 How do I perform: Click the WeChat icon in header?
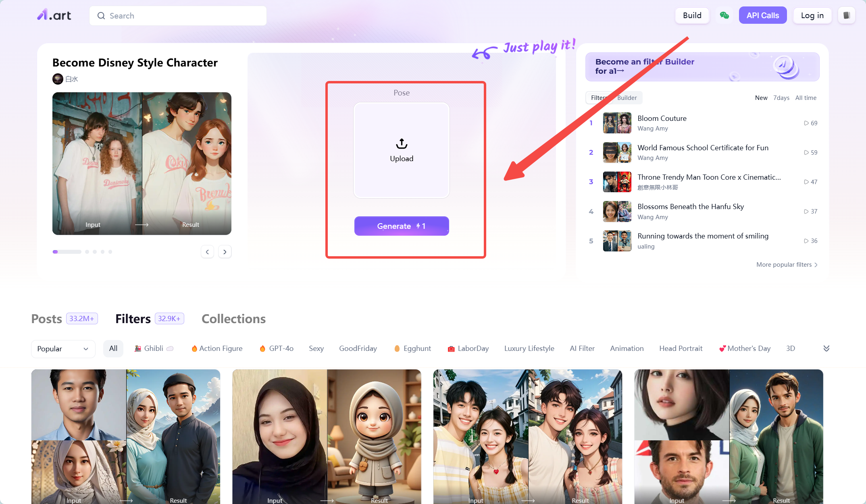click(x=724, y=15)
